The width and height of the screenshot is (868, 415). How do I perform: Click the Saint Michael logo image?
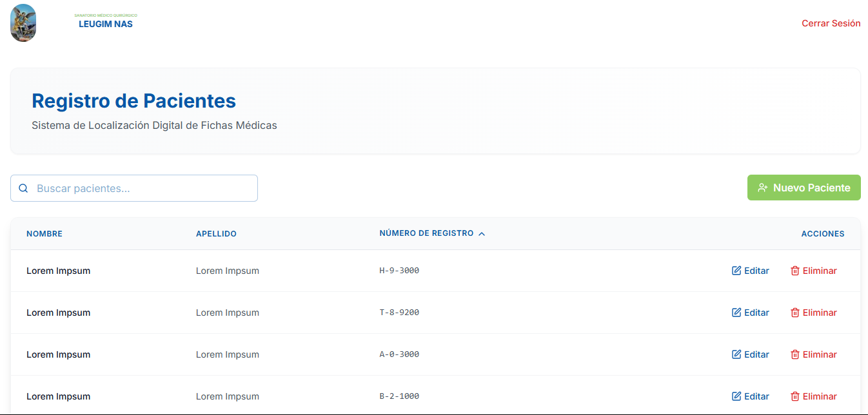tap(23, 23)
